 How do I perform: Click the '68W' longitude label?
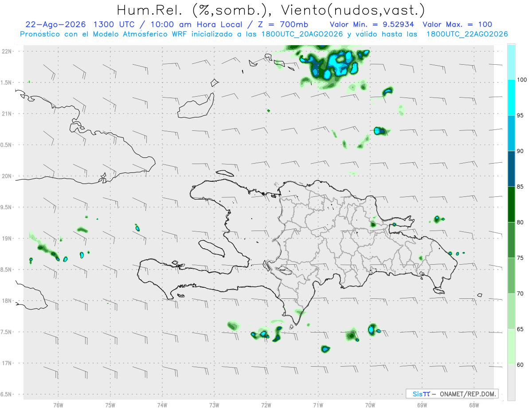[x=474, y=405]
